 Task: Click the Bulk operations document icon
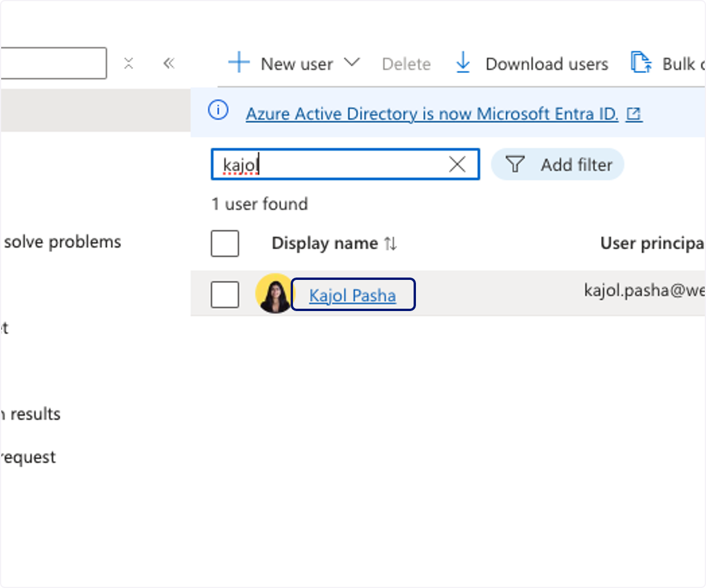(641, 62)
